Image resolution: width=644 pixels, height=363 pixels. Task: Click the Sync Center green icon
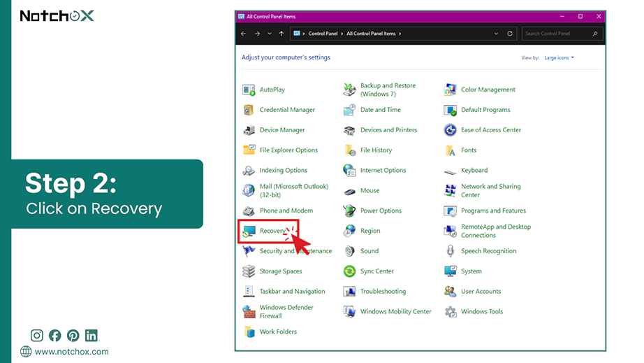coord(349,271)
